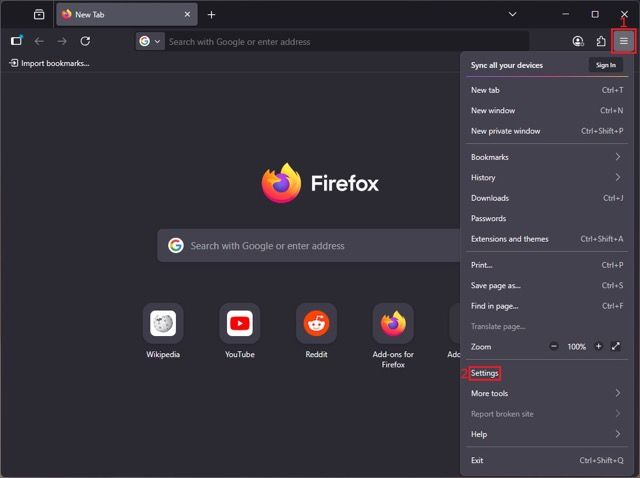Select Settings from the menu
Viewport: 640px width, 478px height.
485,373
